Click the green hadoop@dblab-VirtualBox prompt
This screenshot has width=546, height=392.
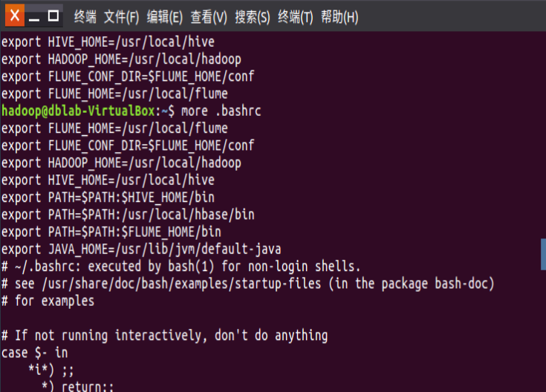tap(78, 111)
